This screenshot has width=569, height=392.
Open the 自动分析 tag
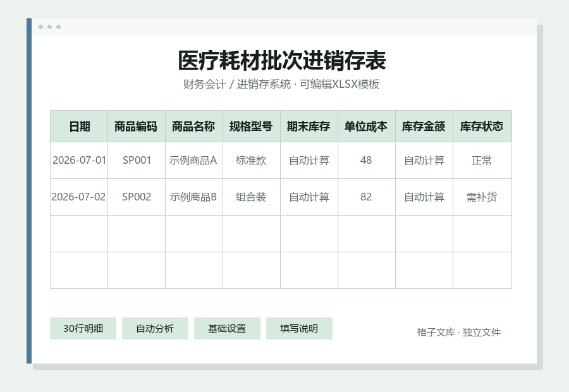pos(155,329)
